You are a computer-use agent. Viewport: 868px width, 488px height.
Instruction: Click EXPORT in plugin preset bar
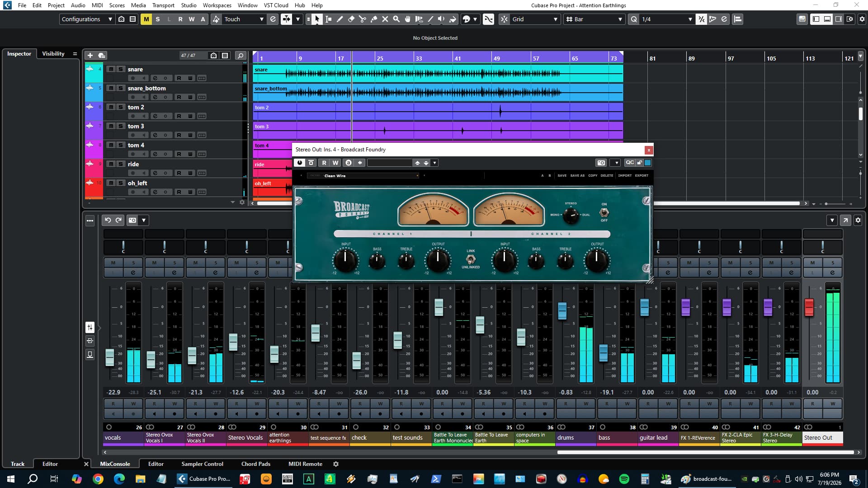pos(642,175)
